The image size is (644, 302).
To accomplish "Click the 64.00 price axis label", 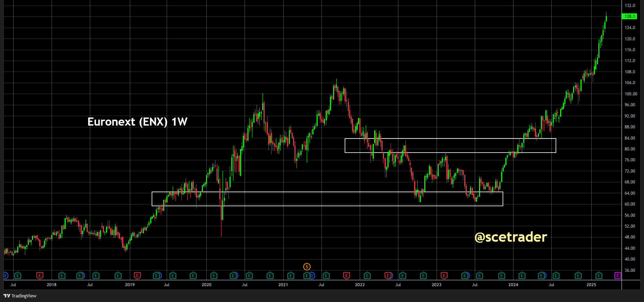I will click(630, 193).
